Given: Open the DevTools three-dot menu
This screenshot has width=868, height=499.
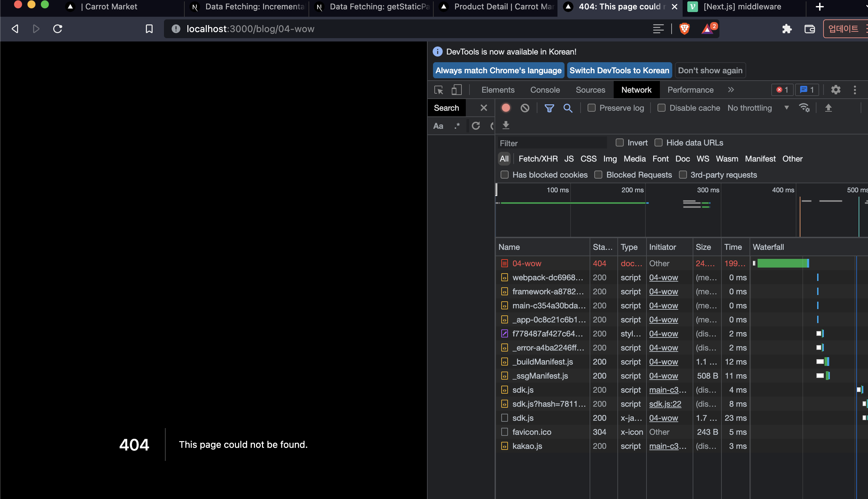Looking at the screenshot, I should (855, 90).
